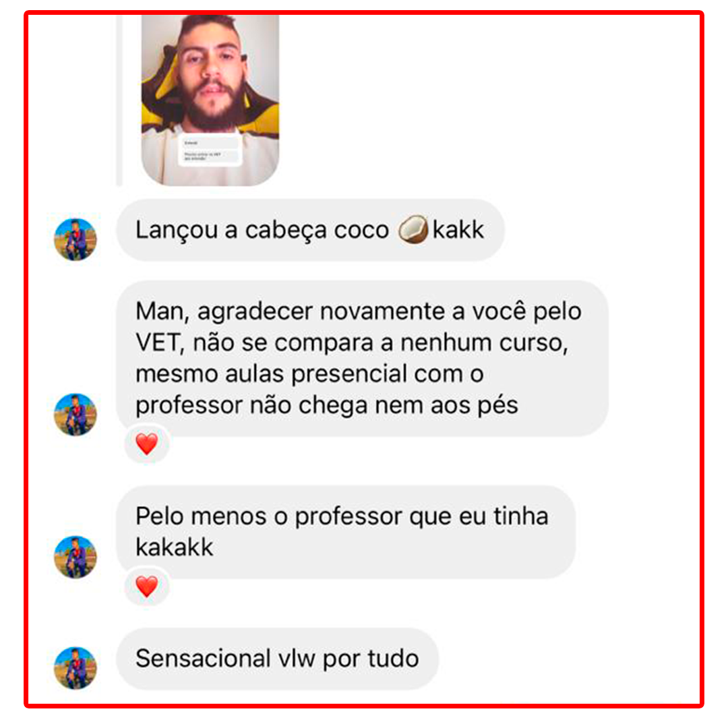Tap the "Sensacional vlw por tudo" message bubble
Viewport: 728px width, 728px height.
(x=277, y=659)
